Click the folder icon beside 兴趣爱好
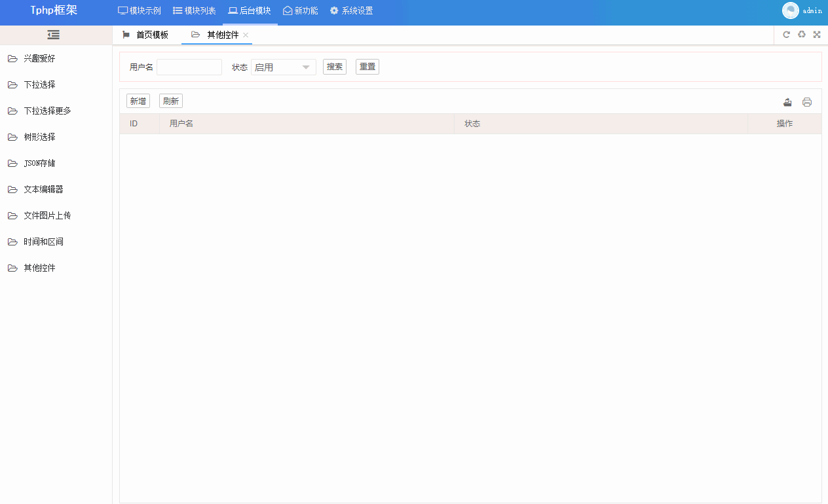This screenshot has width=828, height=504. tap(12, 58)
